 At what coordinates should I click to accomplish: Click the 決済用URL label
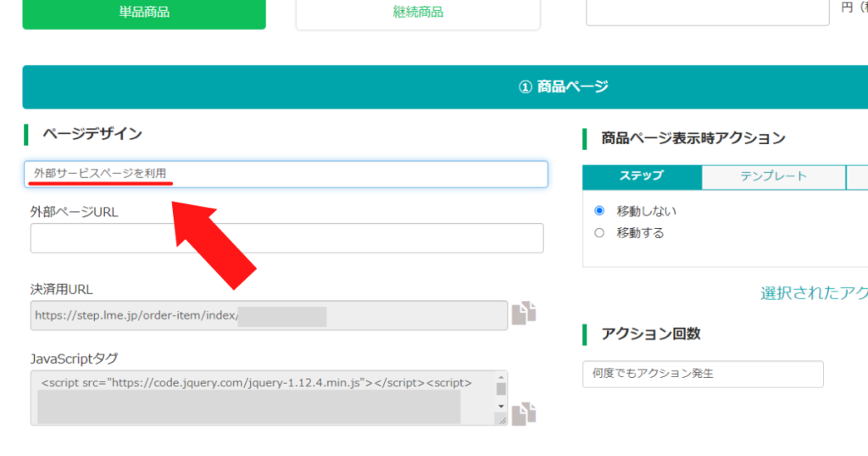click(61, 289)
